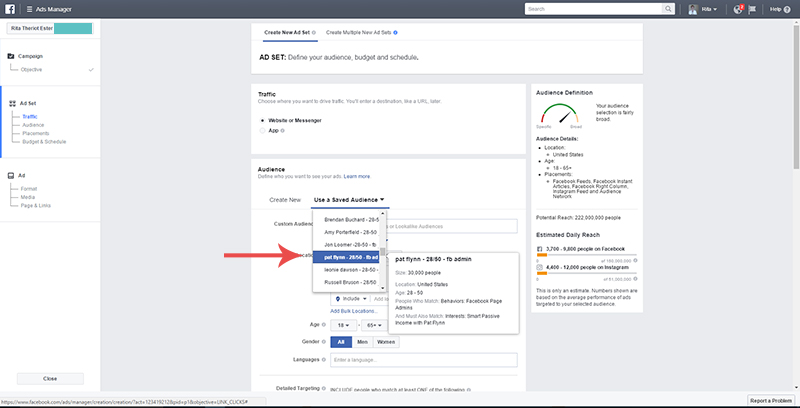Open the Help menu
Viewport: 800px width, 408px height.
pyautogui.click(x=780, y=9)
